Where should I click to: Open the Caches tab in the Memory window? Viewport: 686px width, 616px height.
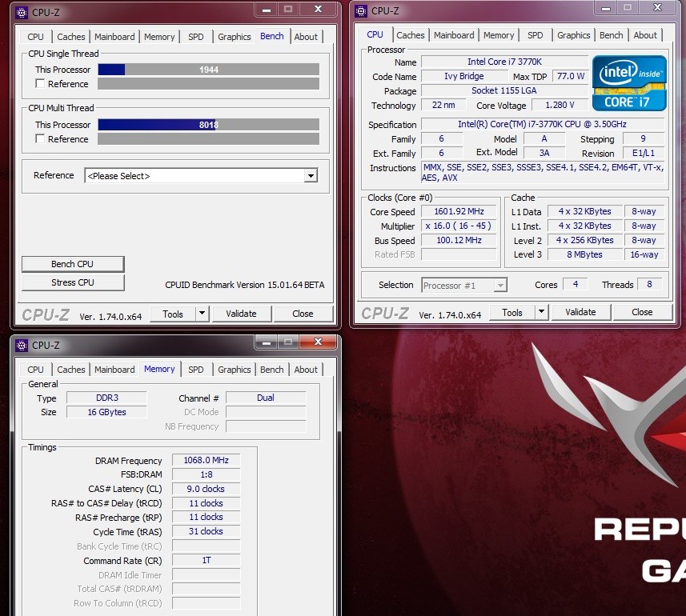point(71,370)
